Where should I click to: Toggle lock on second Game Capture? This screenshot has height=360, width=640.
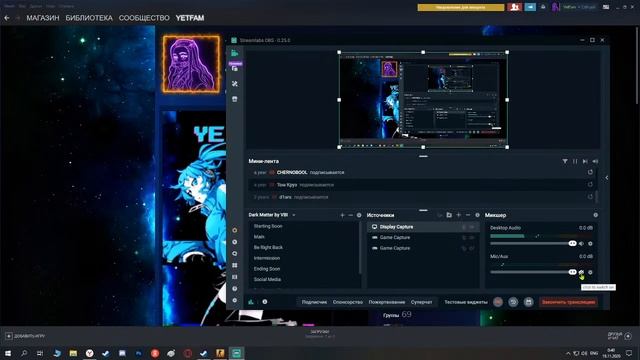point(464,248)
